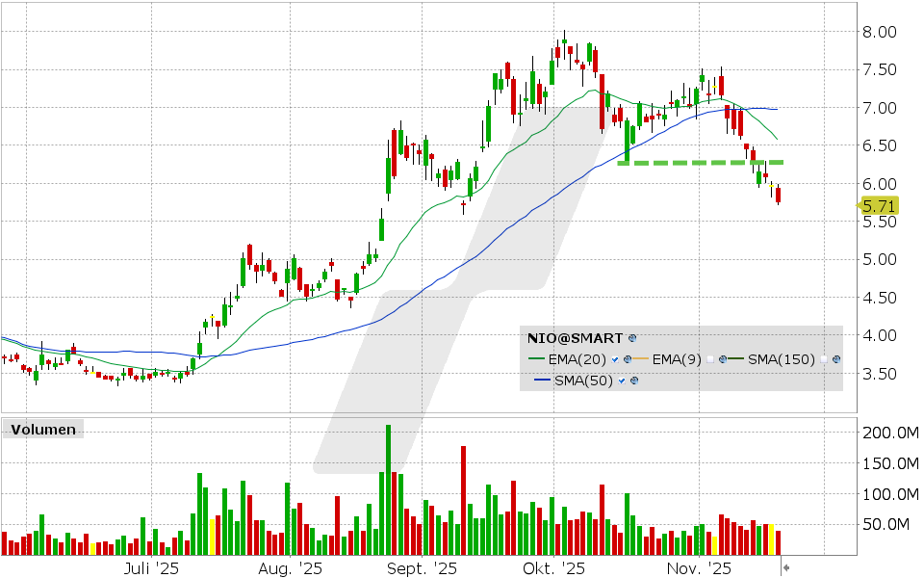
Task: Open the NIO@SMART chart settings gear
Action: click(x=632, y=338)
